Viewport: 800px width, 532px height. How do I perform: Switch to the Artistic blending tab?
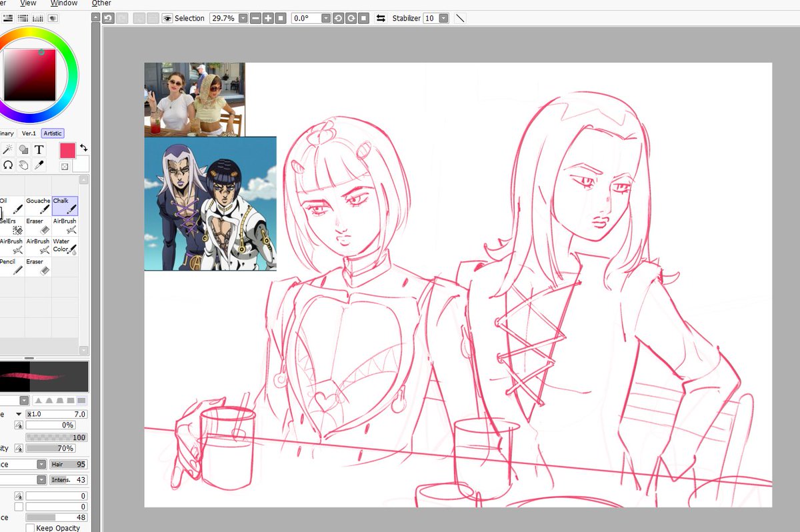tap(53, 133)
